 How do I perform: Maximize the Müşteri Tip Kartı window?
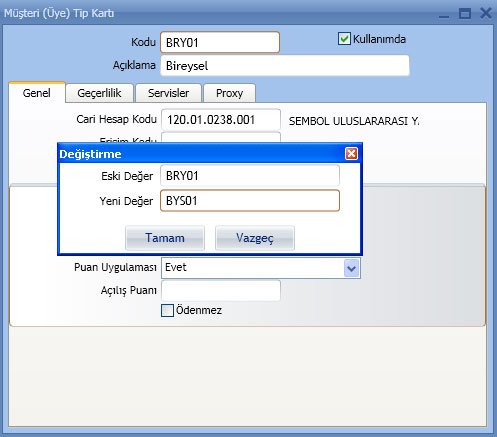[465, 14]
